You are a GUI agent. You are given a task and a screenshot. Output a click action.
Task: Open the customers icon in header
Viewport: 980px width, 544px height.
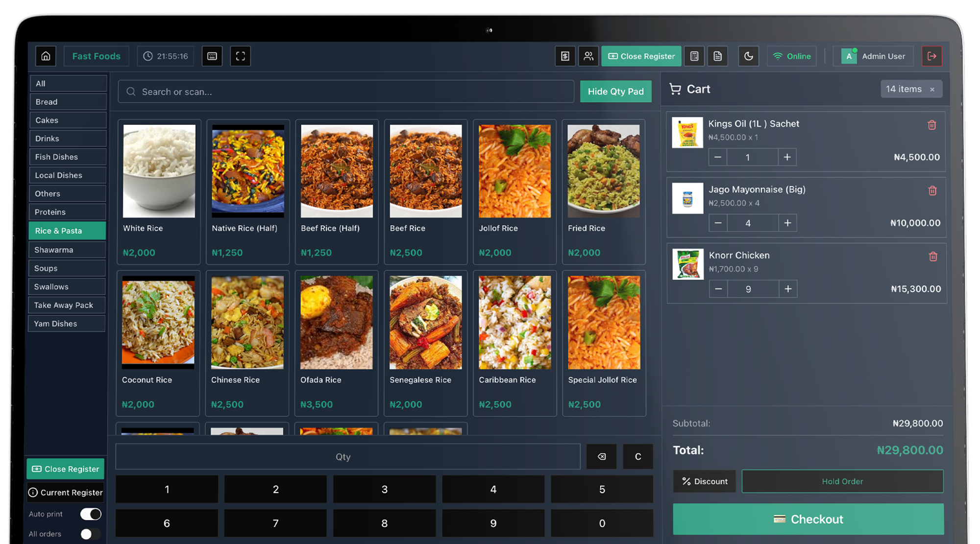[588, 56]
